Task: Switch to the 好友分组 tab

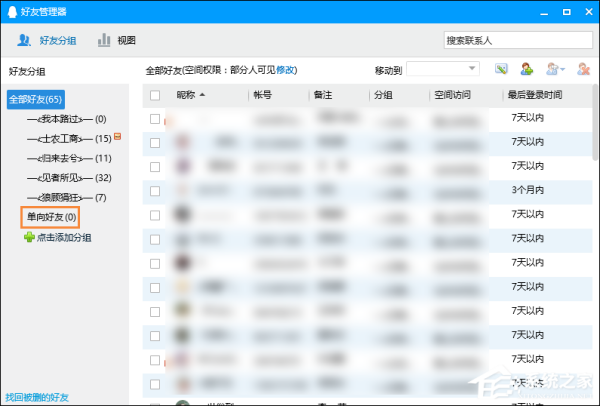Action: click(47, 40)
